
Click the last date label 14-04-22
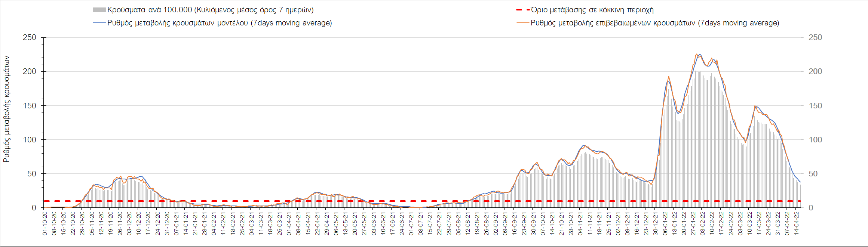point(797,223)
